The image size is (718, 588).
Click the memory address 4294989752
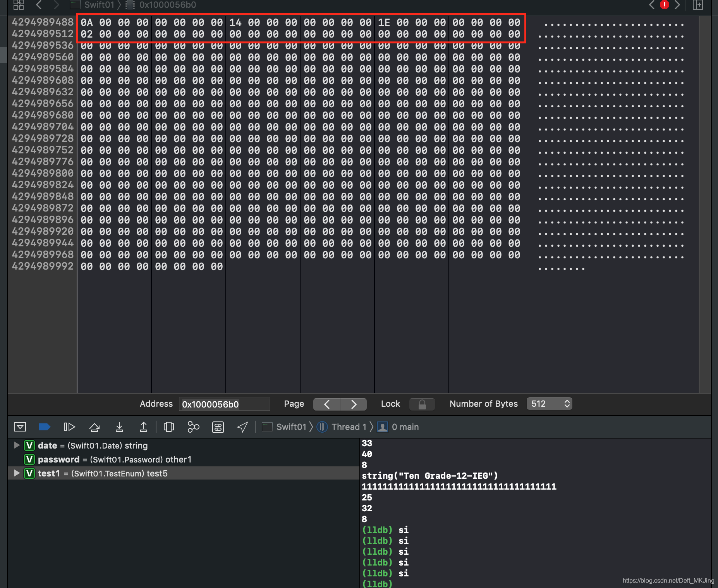43,150
